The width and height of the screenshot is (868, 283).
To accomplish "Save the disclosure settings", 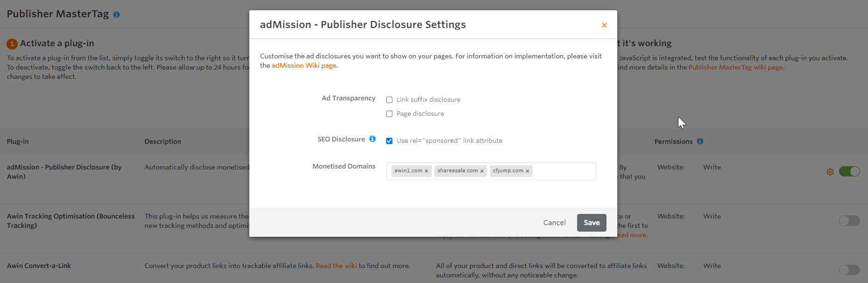I will point(591,223).
